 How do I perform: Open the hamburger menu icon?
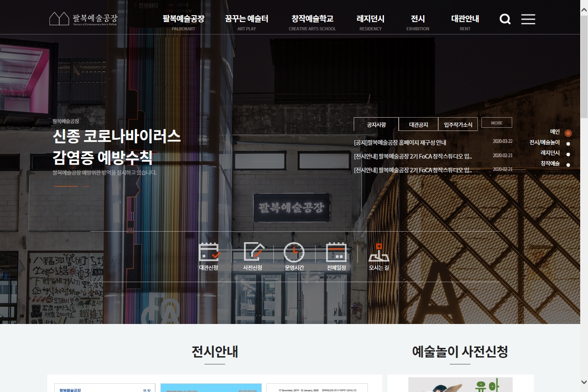pyautogui.click(x=528, y=19)
